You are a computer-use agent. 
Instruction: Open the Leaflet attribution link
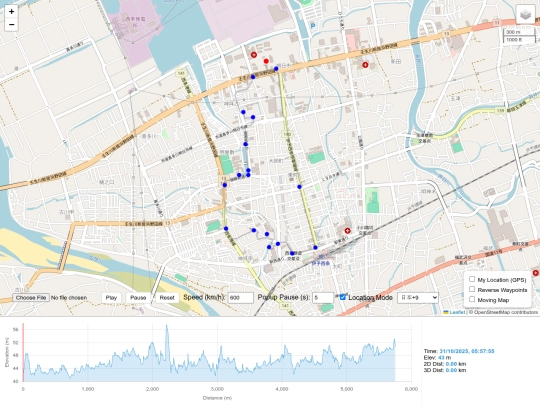[x=457, y=312]
